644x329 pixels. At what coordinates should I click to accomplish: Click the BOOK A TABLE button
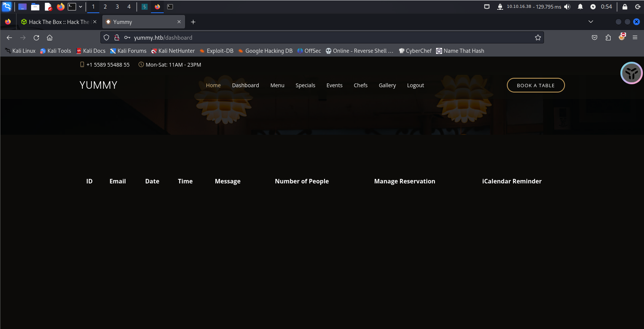pyautogui.click(x=535, y=85)
